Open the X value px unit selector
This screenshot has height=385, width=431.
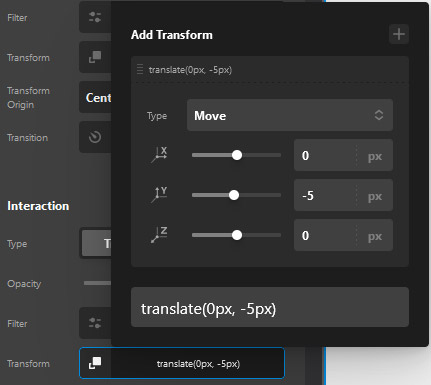pos(375,156)
